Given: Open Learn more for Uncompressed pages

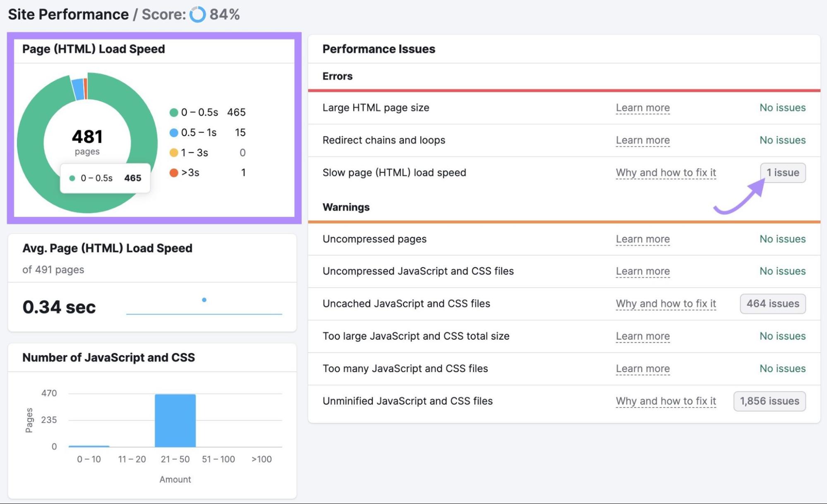Looking at the screenshot, I should pyautogui.click(x=643, y=239).
